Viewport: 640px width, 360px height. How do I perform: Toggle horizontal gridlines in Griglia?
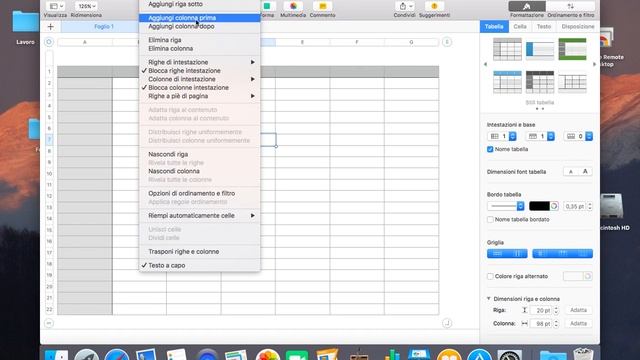(x=497, y=253)
